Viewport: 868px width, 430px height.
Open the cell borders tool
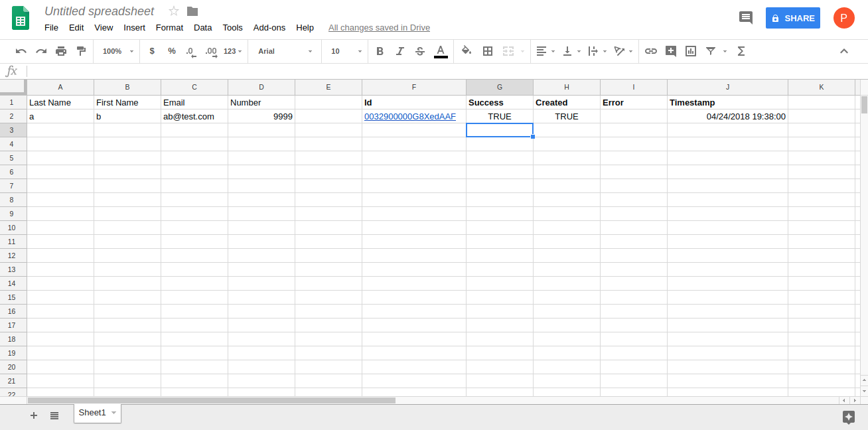[488, 51]
